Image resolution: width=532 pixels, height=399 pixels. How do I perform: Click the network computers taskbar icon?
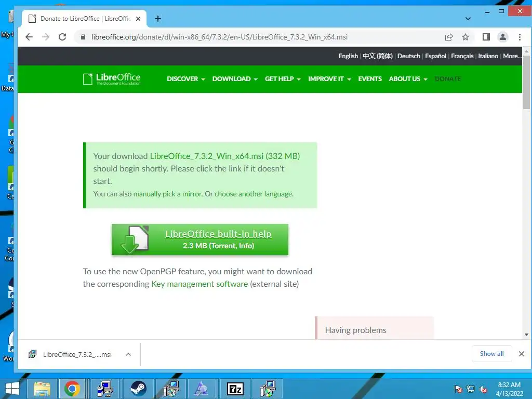tap(105, 389)
